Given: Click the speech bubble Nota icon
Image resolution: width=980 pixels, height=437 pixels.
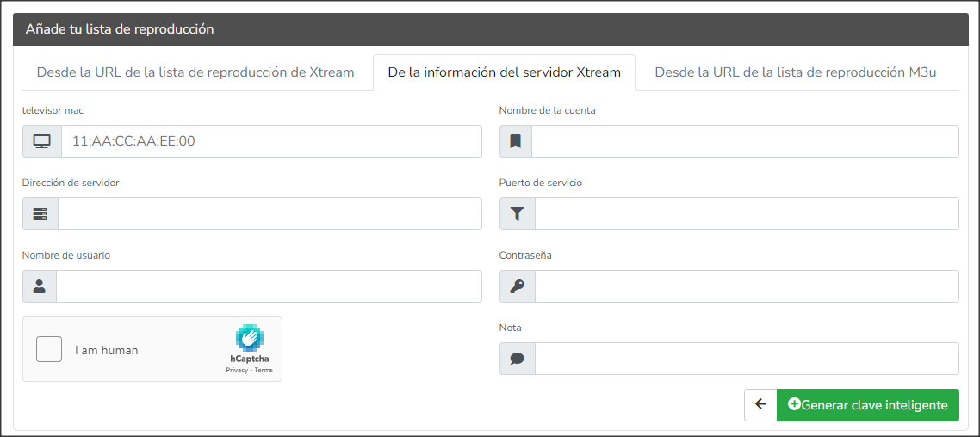Looking at the screenshot, I should tap(517, 359).
